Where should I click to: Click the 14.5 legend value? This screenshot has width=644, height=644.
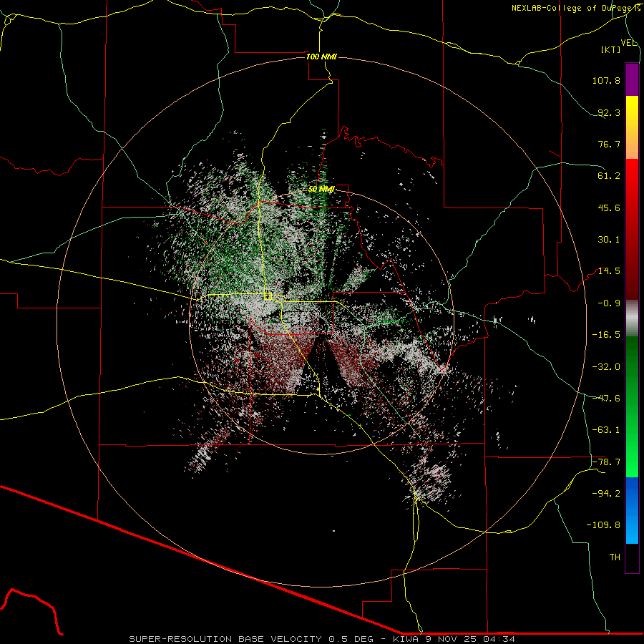pos(609,271)
